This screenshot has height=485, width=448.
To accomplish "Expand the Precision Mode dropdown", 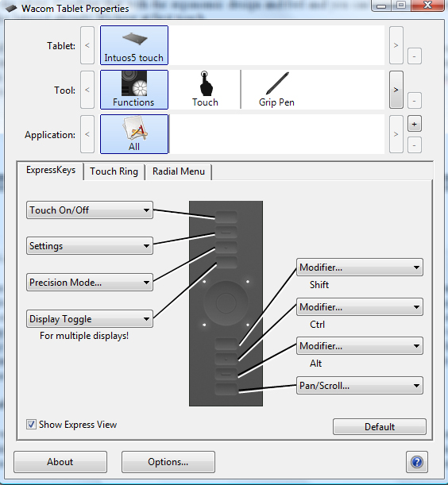I will coord(90,283).
